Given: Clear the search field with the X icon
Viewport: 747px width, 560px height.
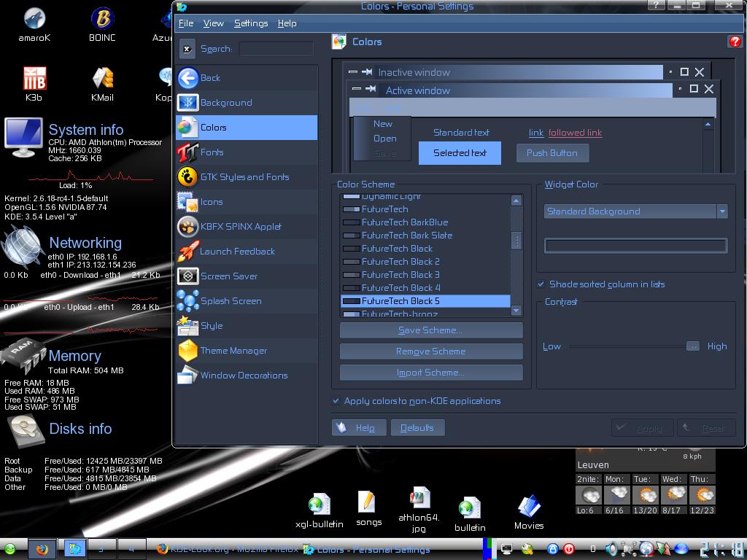Looking at the screenshot, I should tap(187, 49).
